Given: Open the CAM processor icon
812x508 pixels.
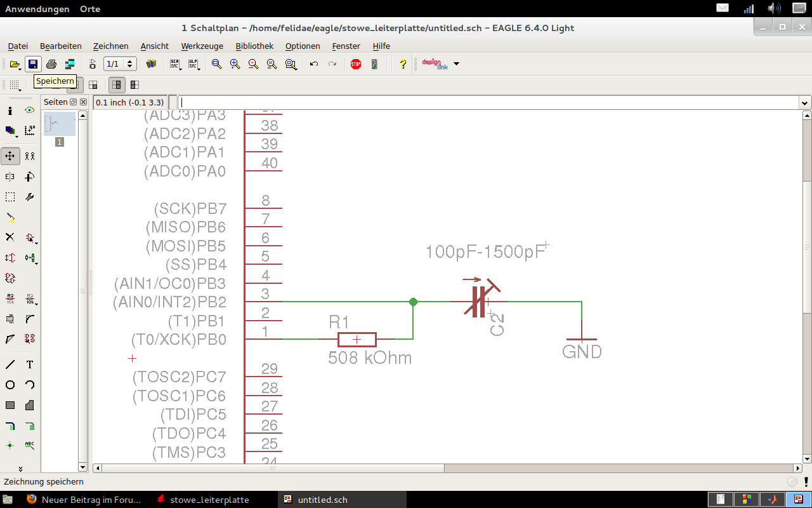Looking at the screenshot, I should click(x=70, y=64).
